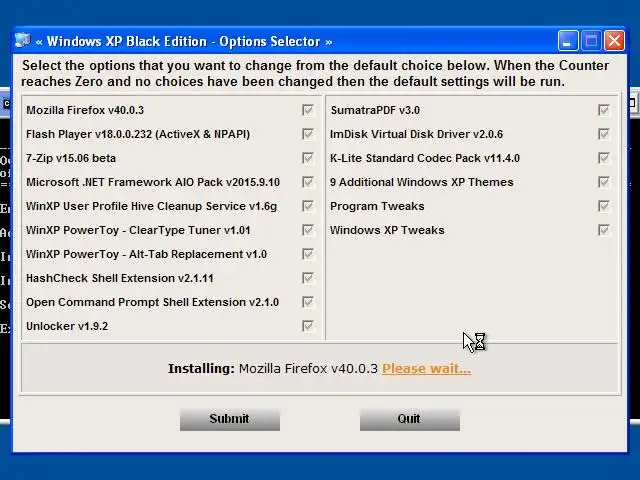The image size is (640, 480).
Task: Click WinXP PowerToy - Alt-Tab Replacement label
Action: (147, 254)
